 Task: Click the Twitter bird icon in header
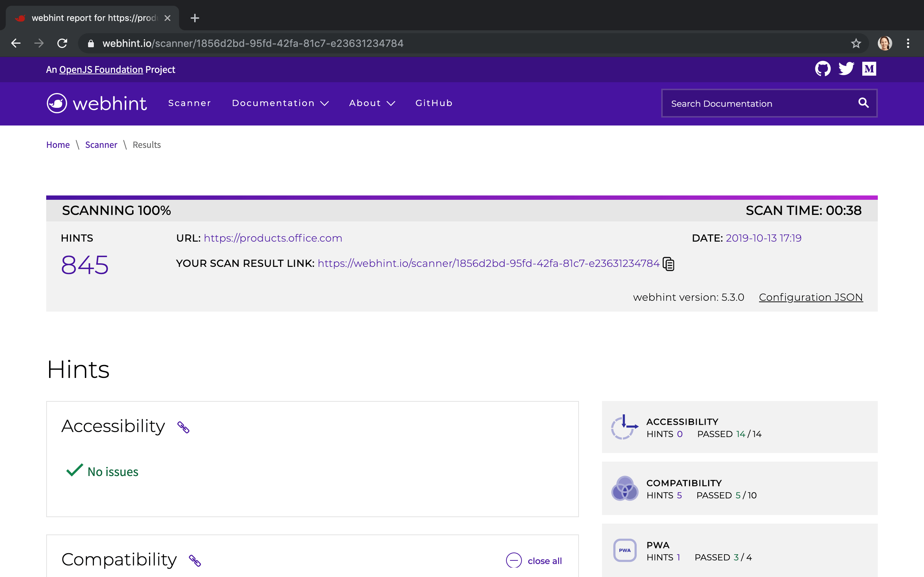coord(846,69)
